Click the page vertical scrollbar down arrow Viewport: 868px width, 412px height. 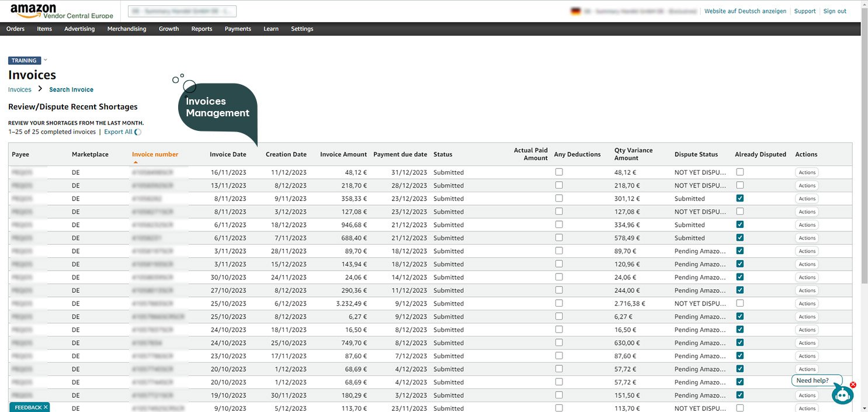(864, 408)
